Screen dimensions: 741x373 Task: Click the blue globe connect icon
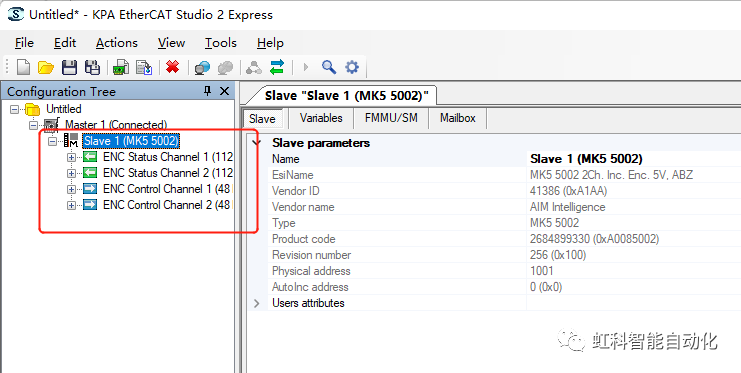click(x=202, y=68)
